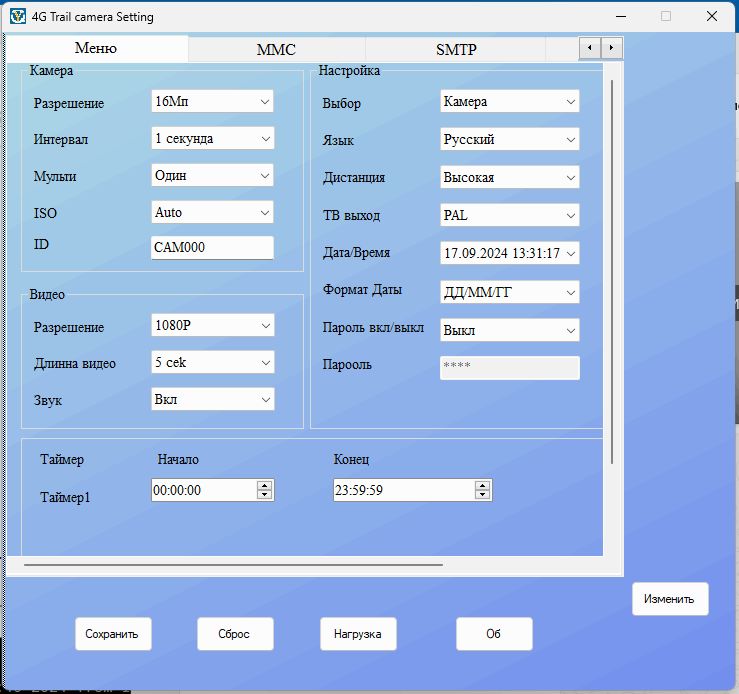Viewport: 739px width, 694px height.
Task: Open the Пароль вкл/выкл dropdown
Action: (571, 330)
